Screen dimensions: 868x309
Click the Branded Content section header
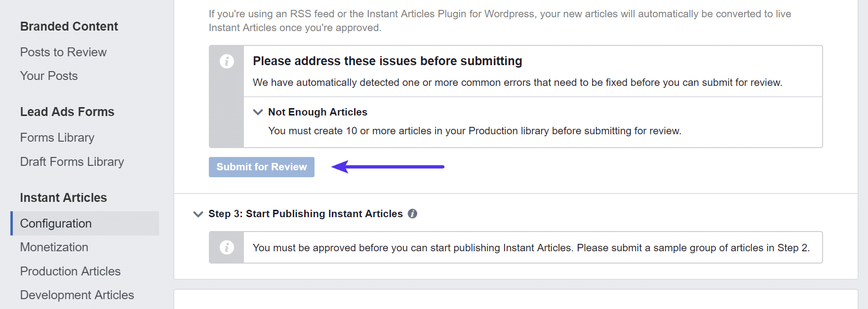tap(69, 27)
